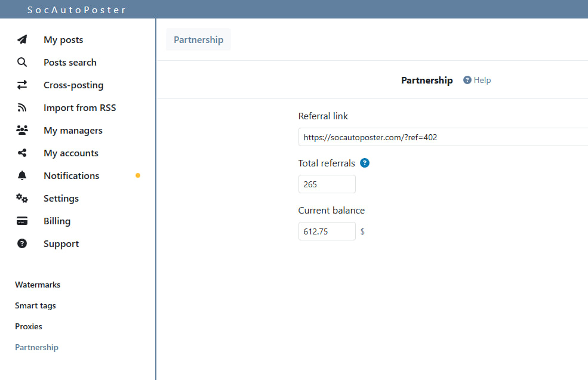
Task: Go to Watermarks in sidebar
Action: pos(38,285)
